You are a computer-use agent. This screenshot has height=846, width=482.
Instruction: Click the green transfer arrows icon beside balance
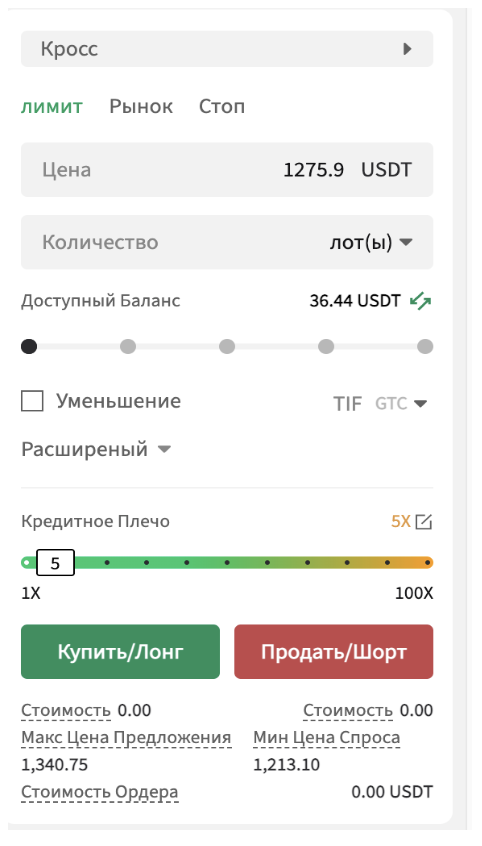click(x=420, y=301)
